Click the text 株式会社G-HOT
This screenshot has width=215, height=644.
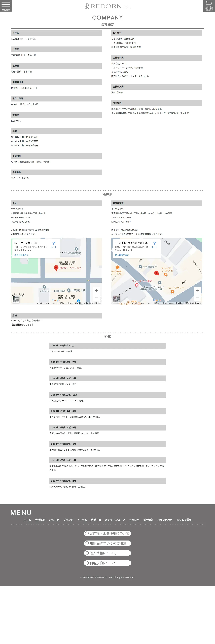(119, 64)
